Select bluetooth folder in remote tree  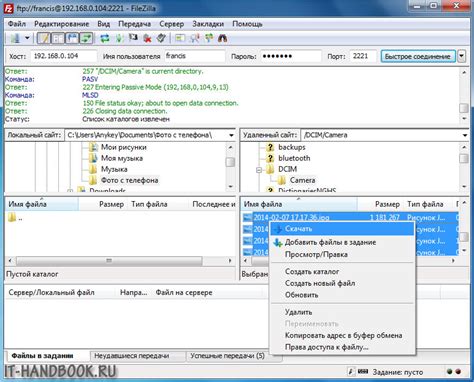(294, 158)
